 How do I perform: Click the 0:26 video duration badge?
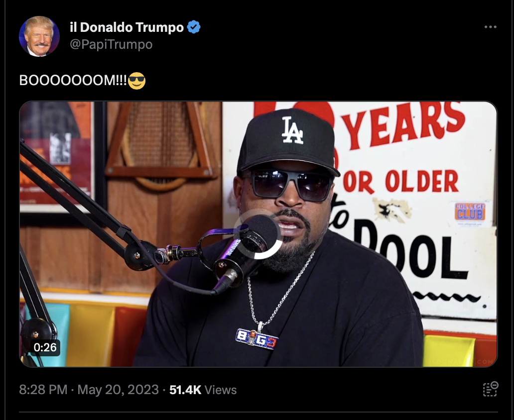pos(45,347)
